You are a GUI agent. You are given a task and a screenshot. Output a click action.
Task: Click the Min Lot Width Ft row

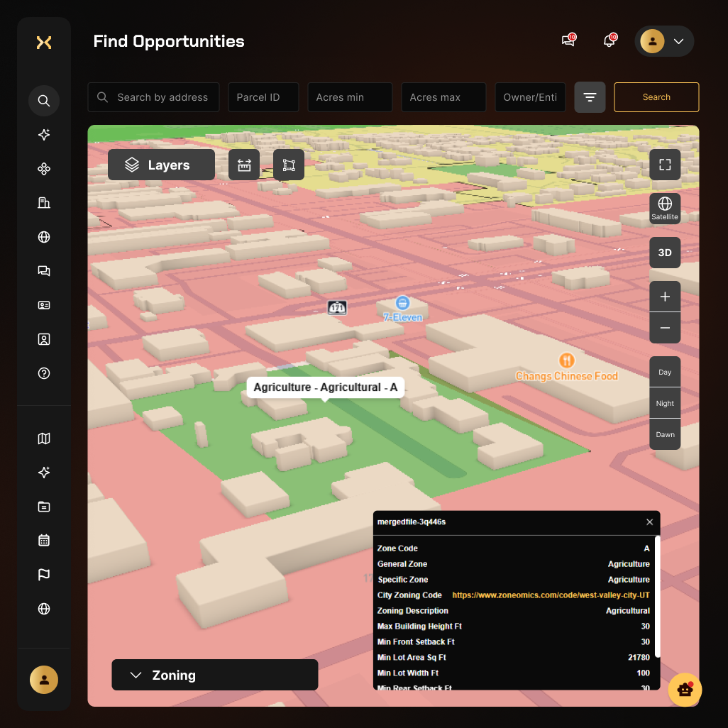514,673
